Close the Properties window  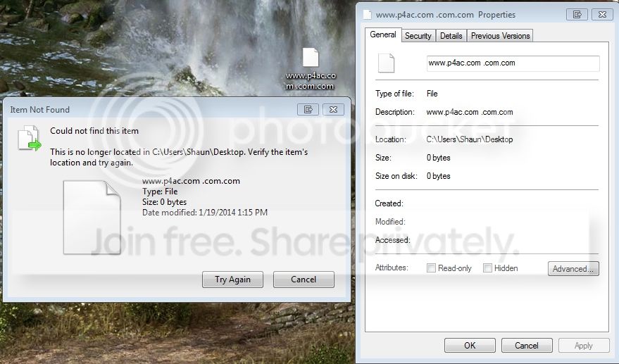click(602, 15)
